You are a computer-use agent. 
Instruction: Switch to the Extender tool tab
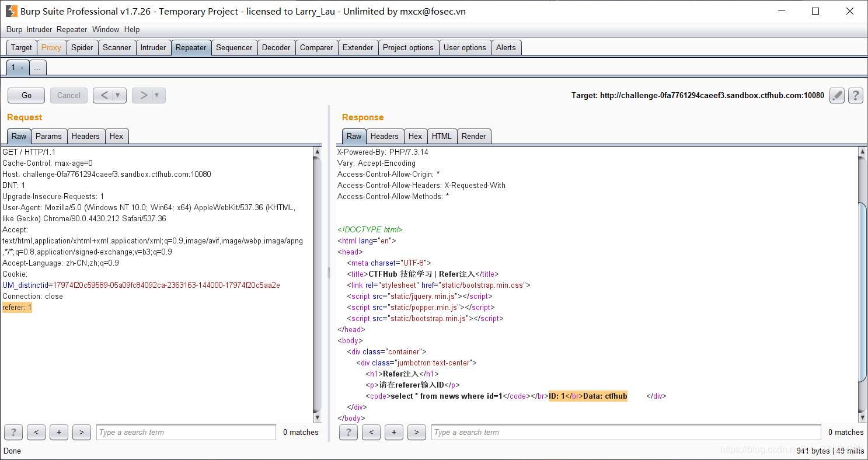tap(358, 47)
